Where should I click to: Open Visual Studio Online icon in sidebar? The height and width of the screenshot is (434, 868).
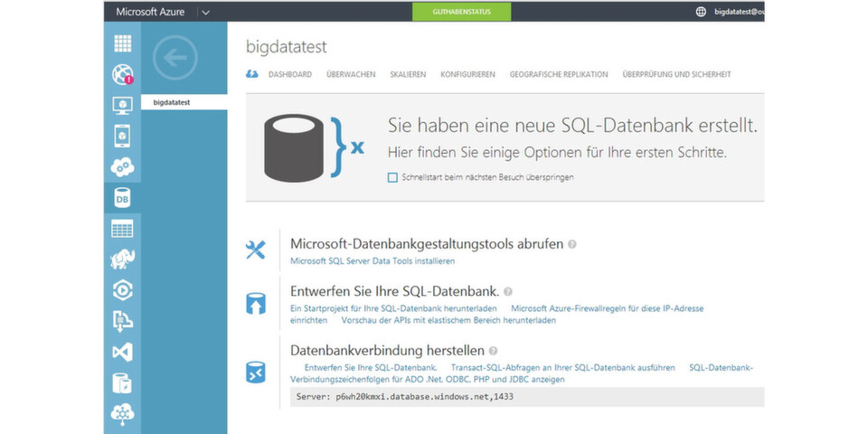(x=122, y=352)
